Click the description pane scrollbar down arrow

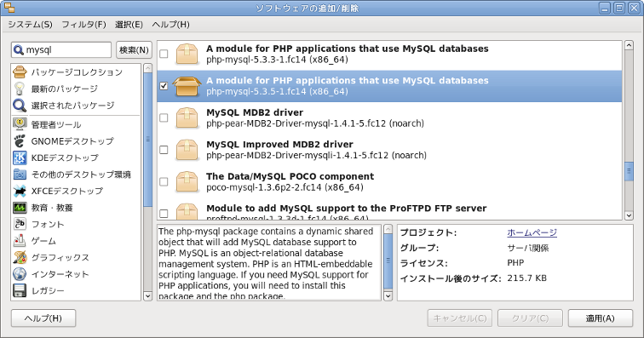point(388,295)
